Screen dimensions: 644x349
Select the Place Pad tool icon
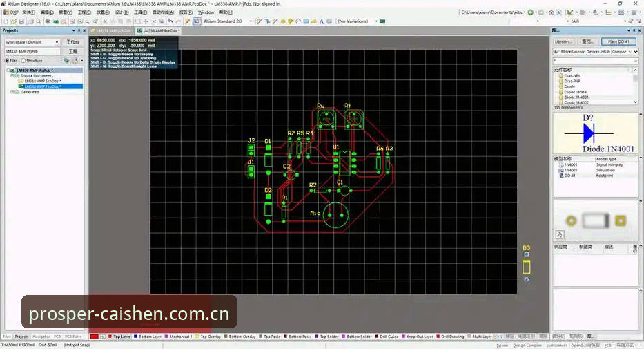[x=283, y=21]
